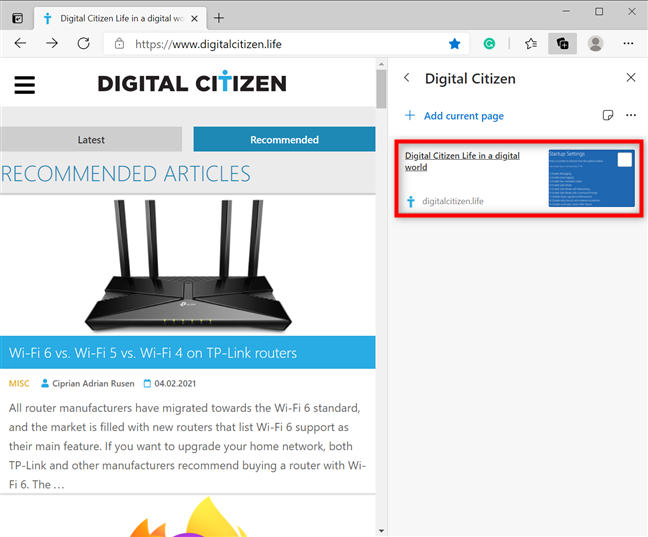
Task: Click the Digital Citizen site logo
Action: [x=192, y=81]
